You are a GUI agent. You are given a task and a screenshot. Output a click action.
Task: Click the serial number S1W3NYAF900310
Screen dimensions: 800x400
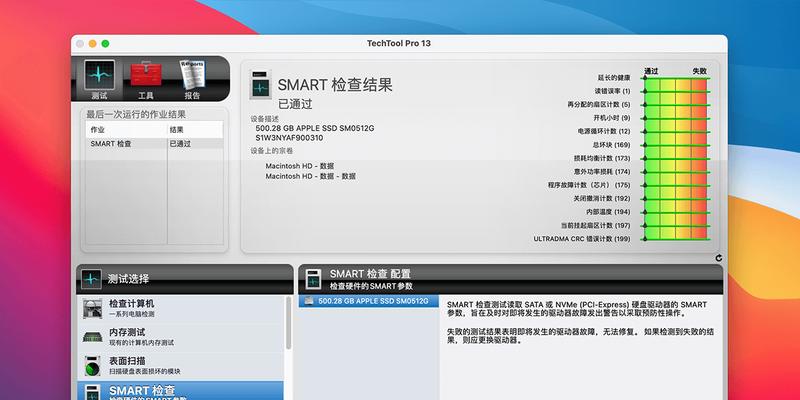(289, 138)
